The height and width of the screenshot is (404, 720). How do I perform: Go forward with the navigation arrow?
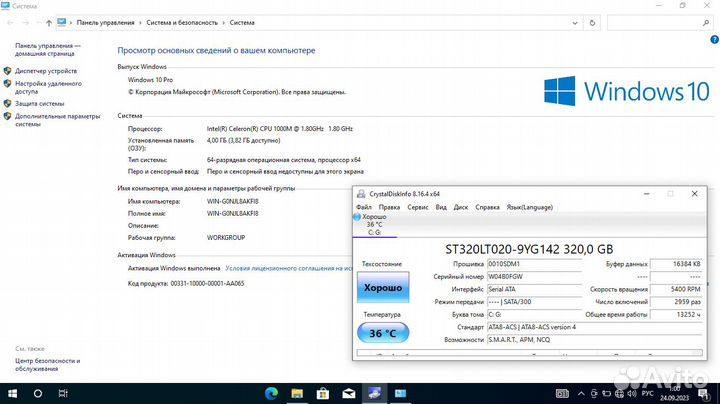click(x=26, y=22)
